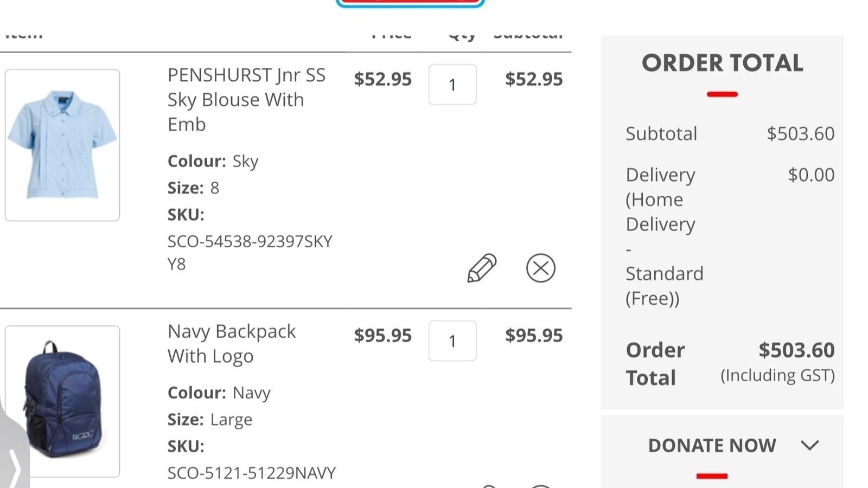Click the blouse Colour Sky label
This screenshot has height=488, width=868.
click(213, 161)
